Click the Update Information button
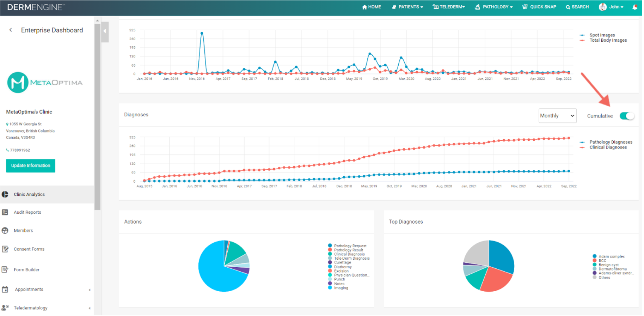The height and width of the screenshot is (316, 644). click(31, 166)
